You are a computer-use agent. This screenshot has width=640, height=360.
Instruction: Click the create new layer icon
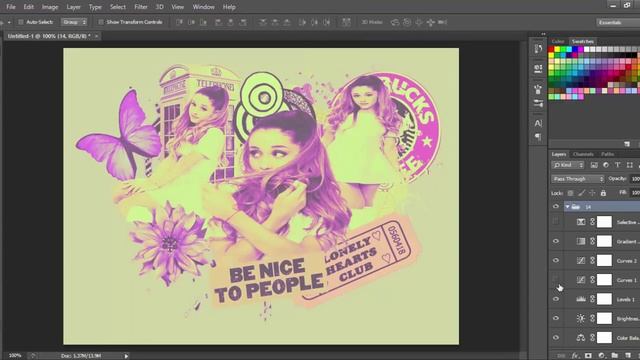click(628, 356)
